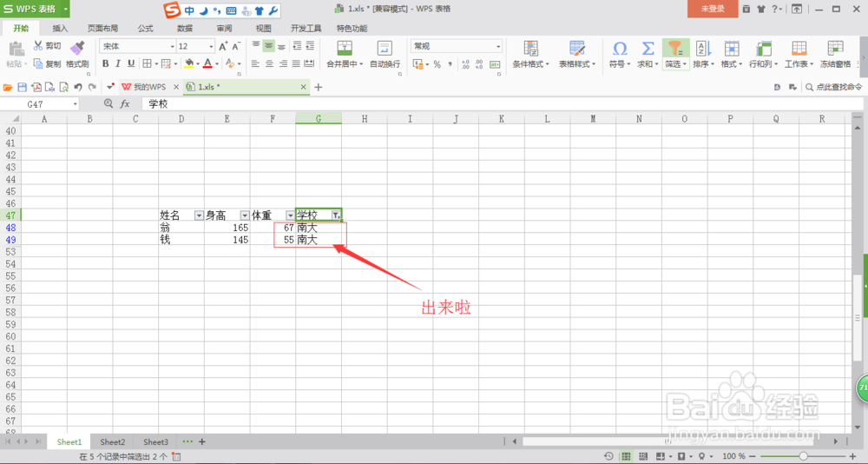Click the Rows and Columns (行和列) icon

(763, 48)
